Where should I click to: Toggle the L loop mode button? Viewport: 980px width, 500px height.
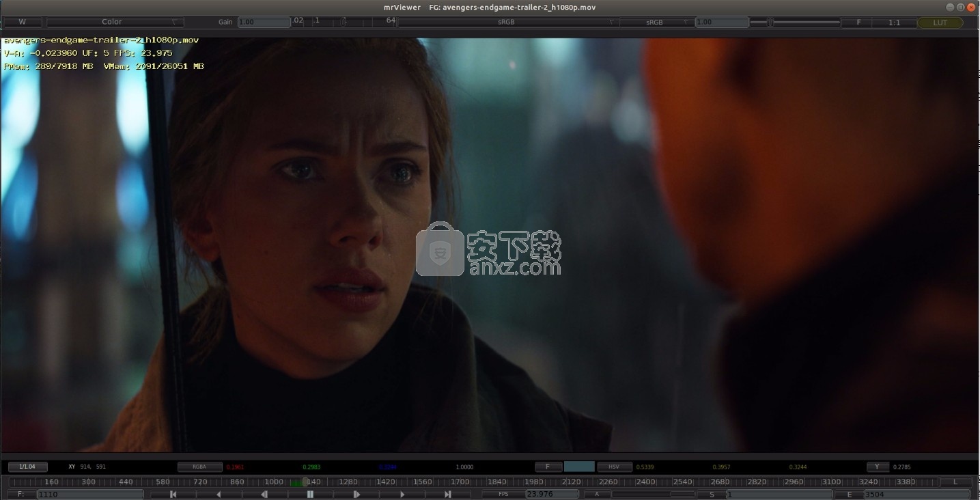956,482
